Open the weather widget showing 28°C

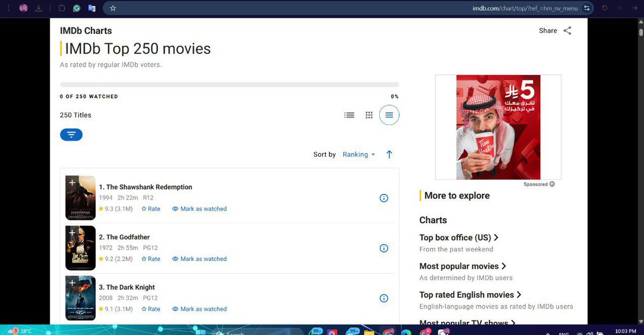coord(20,331)
